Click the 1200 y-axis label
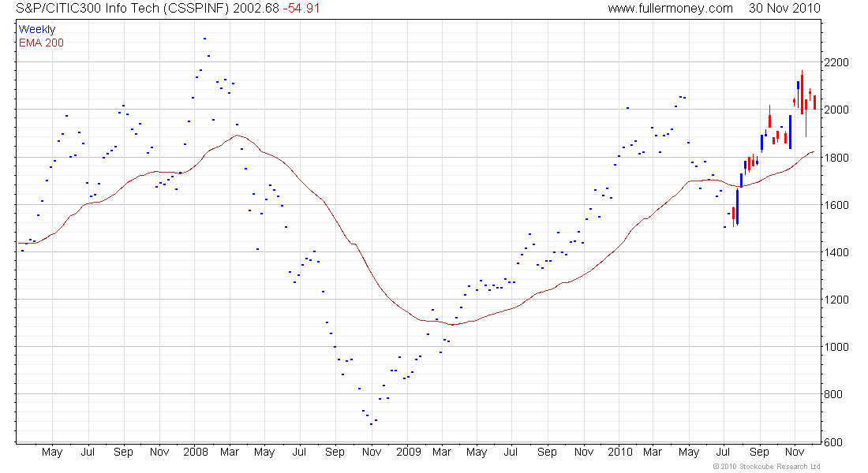This screenshot has width=868, height=473. (836, 300)
